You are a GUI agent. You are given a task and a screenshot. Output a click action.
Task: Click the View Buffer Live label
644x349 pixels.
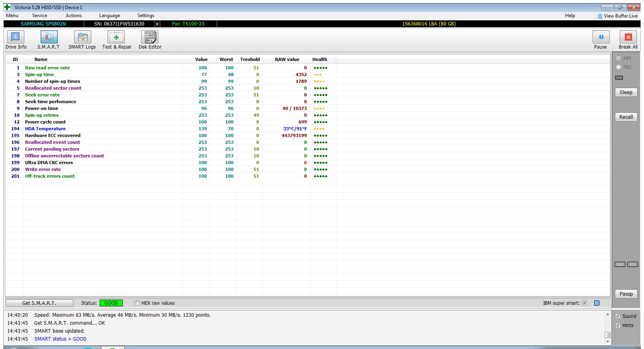click(x=620, y=16)
